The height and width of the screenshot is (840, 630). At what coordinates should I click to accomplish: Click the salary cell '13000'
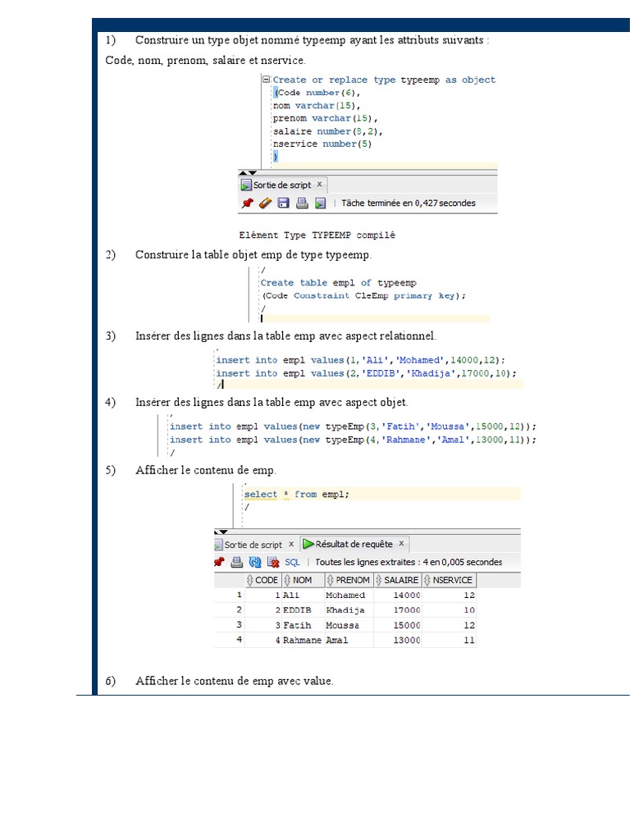point(398,640)
